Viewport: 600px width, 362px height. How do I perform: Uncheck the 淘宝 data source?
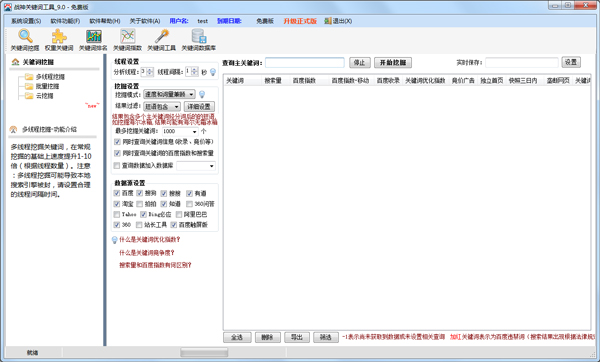tap(117, 204)
